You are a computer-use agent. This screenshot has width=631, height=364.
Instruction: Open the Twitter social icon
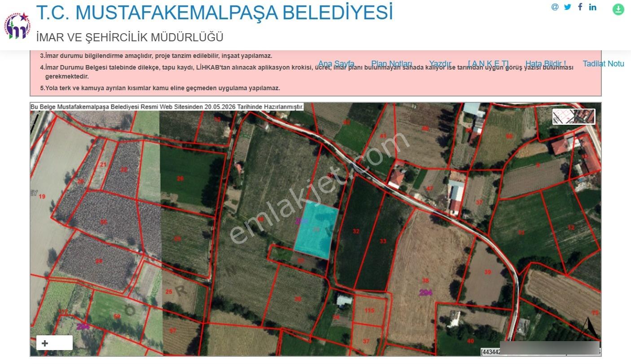[x=568, y=7]
